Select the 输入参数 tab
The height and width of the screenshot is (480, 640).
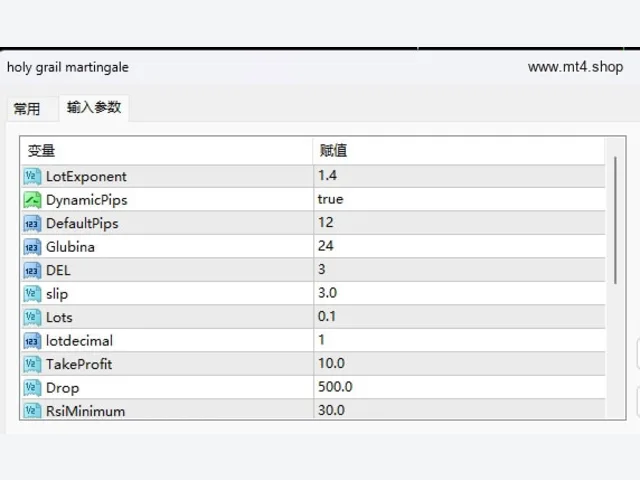pos(94,107)
